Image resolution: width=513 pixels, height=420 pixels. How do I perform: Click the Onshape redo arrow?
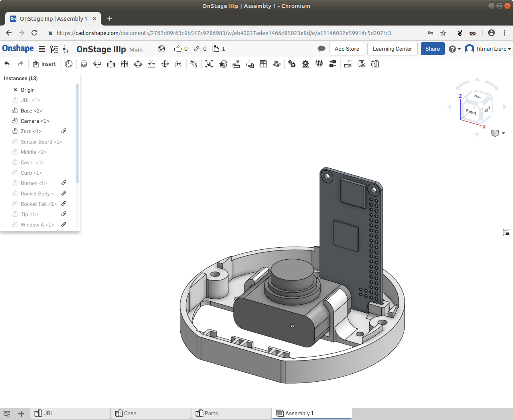coord(21,64)
